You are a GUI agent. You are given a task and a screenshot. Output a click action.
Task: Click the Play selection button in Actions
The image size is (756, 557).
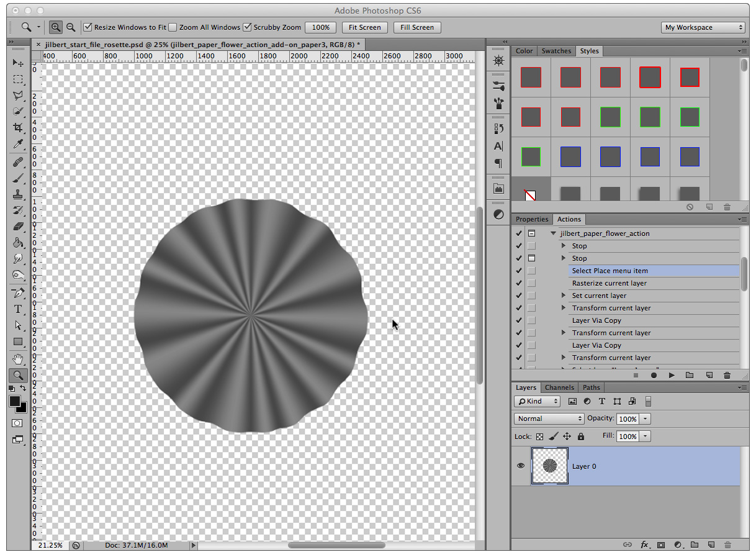pyautogui.click(x=672, y=375)
